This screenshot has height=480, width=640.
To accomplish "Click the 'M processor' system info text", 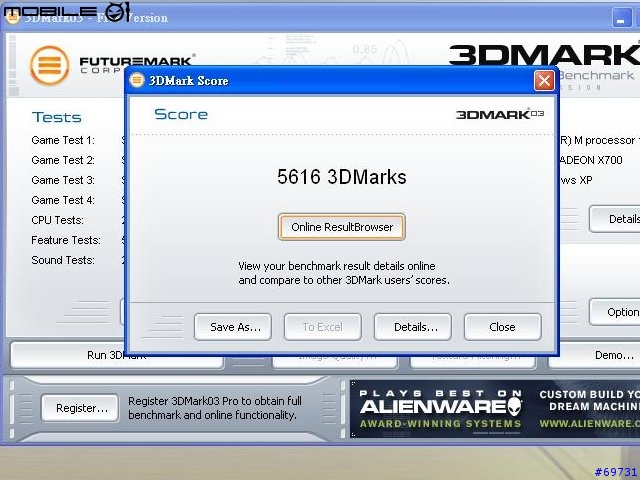I will pyautogui.click(x=604, y=140).
